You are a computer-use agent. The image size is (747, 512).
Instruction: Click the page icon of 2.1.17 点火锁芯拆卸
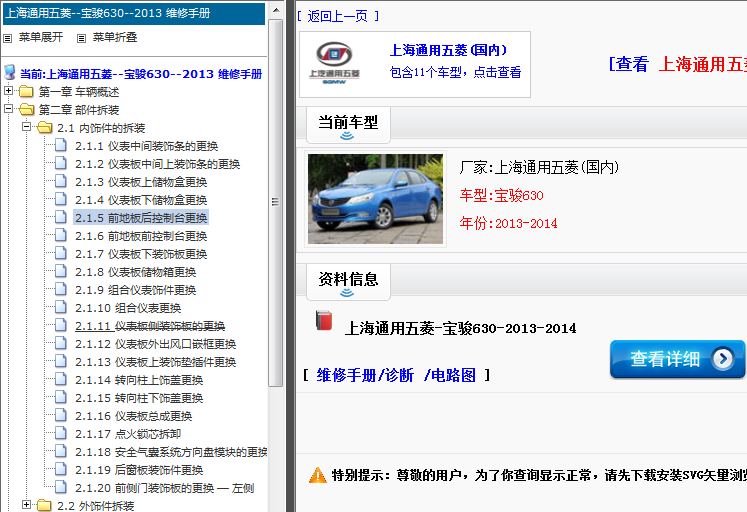pos(61,433)
